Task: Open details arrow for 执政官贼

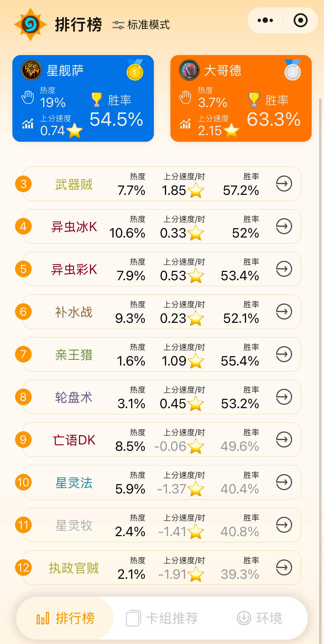Action: [x=284, y=567]
